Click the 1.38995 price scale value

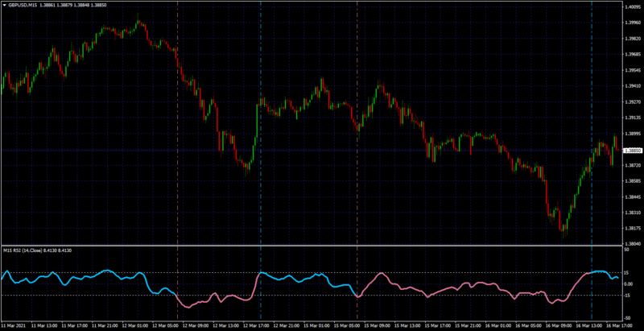coord(632,134)
